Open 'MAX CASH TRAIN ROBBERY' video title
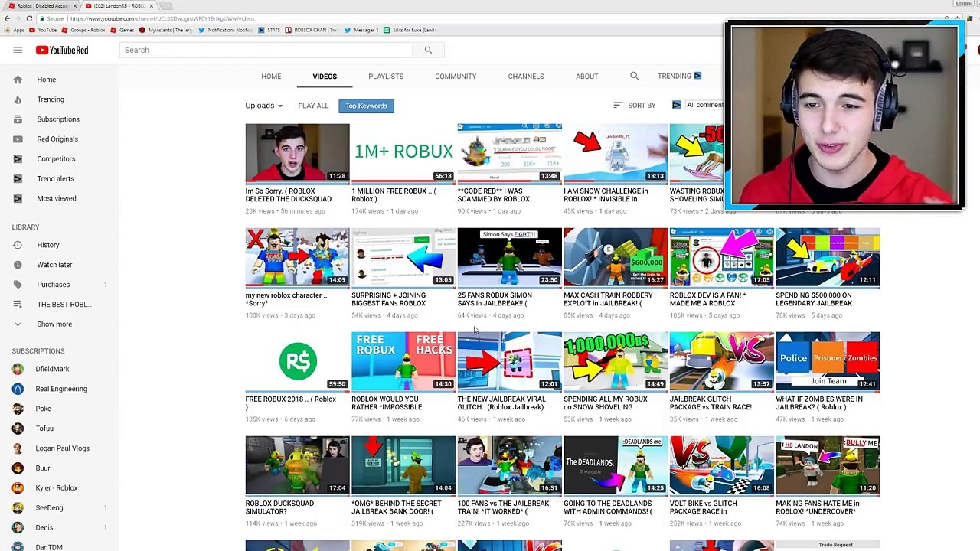 coord(608,299)
